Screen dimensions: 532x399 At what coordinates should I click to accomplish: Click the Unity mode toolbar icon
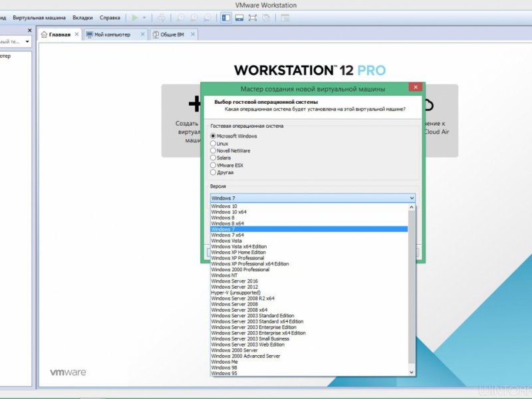point(267,18)
